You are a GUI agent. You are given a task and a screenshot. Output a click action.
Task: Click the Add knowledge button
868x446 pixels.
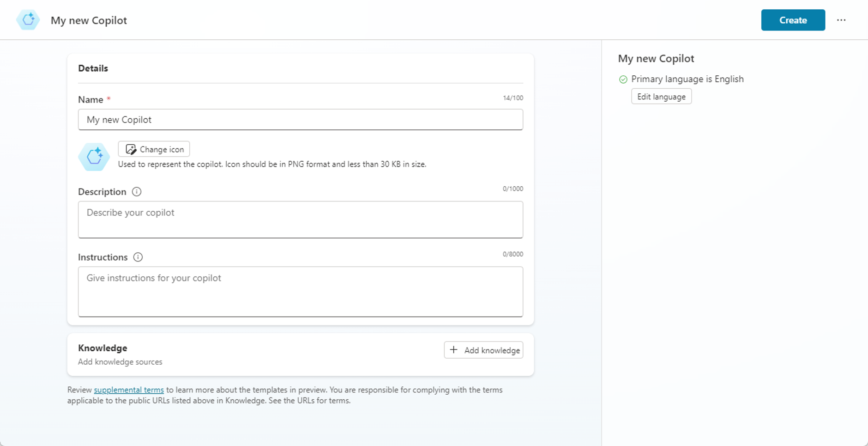point(483,350)
